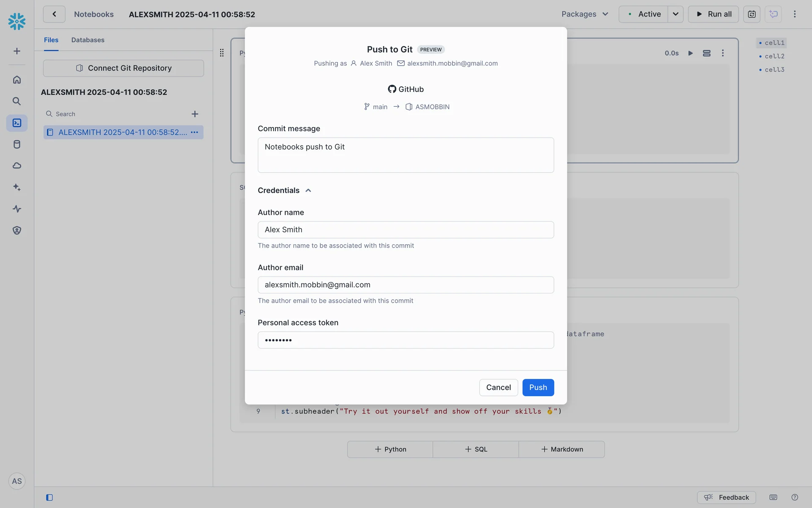The height and width of the screenshot is (508, 812).
Task: Run cell1 with play icon
Action: point(690,53)
